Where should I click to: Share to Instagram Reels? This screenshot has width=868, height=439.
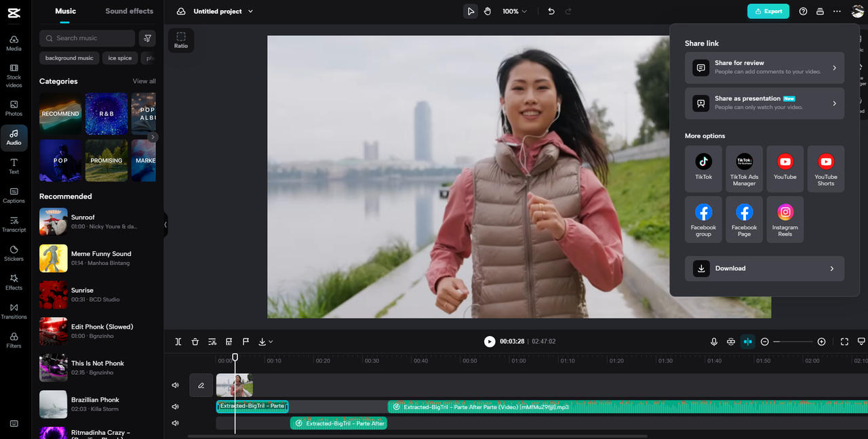coord(785,219)
